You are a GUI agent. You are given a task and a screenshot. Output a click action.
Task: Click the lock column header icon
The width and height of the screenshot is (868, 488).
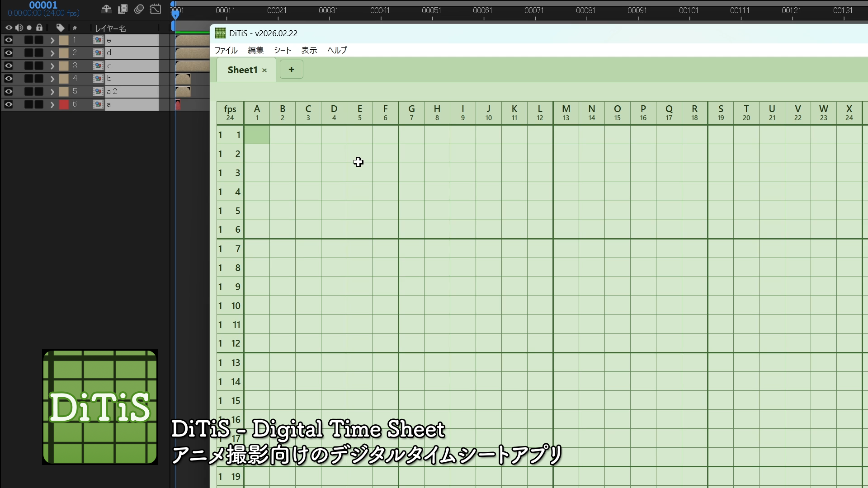tap(39, 28)
